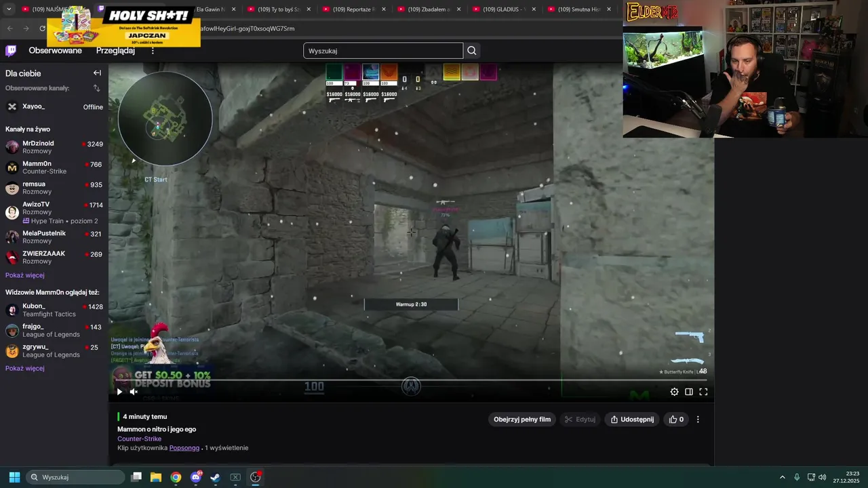Open MelaPustelnik channel in sidebar

[54, 237]
